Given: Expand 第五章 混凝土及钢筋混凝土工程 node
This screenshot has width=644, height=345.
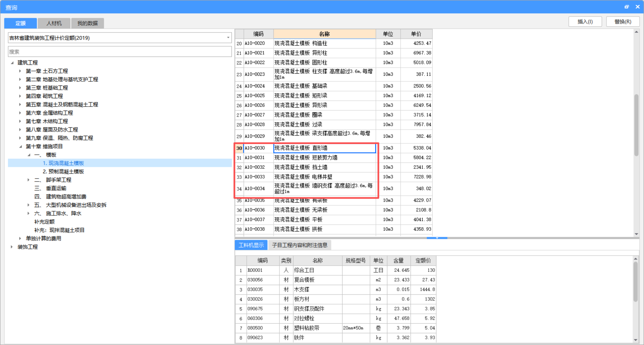Looking at the screenshot, I should click(x=20, y=105).
